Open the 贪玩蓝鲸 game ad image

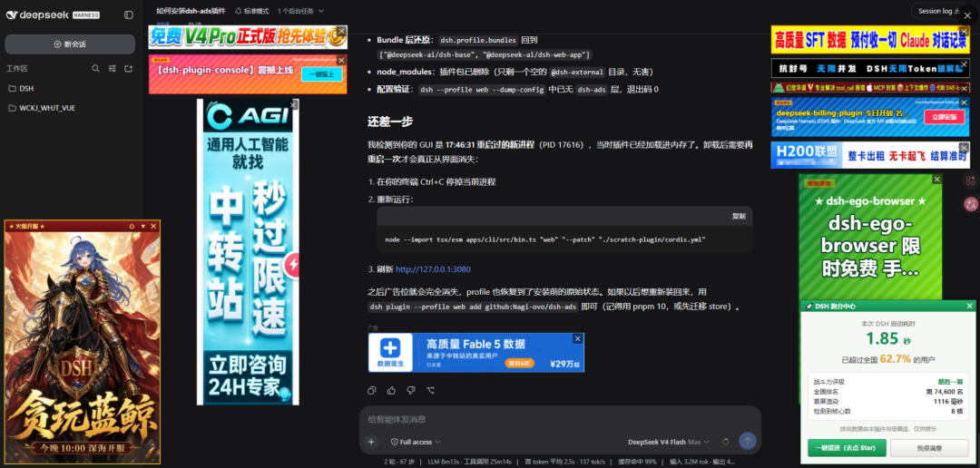[x=83, y=346]
